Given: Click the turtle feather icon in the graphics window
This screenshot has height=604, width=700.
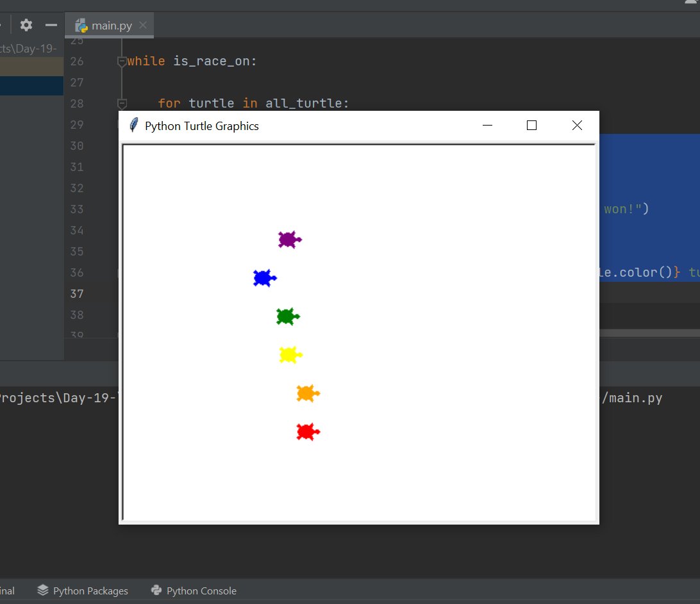Looking at the screenshot, I should pos(135,126).
